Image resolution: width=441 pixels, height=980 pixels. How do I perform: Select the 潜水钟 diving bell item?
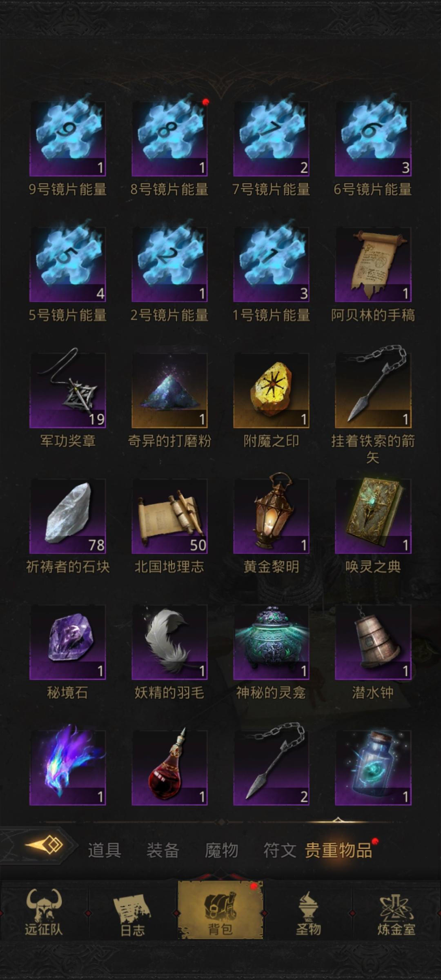click(373, 642)
